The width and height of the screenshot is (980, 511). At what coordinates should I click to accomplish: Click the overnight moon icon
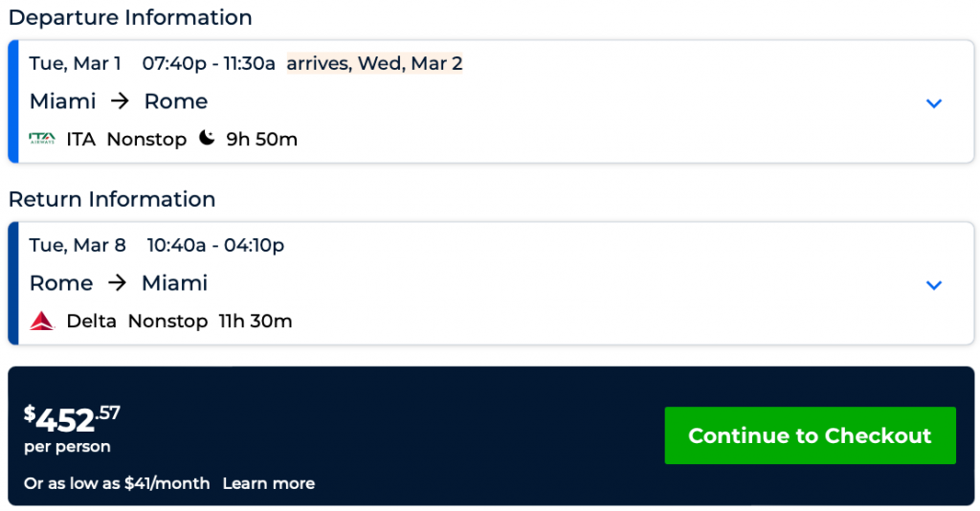(207, 139)
